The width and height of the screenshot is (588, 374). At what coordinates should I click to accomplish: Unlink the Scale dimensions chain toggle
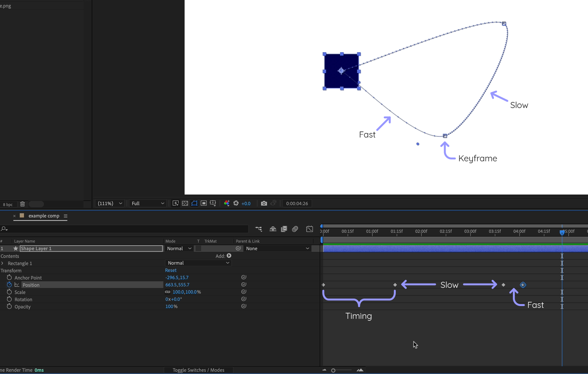click(168, 292)
